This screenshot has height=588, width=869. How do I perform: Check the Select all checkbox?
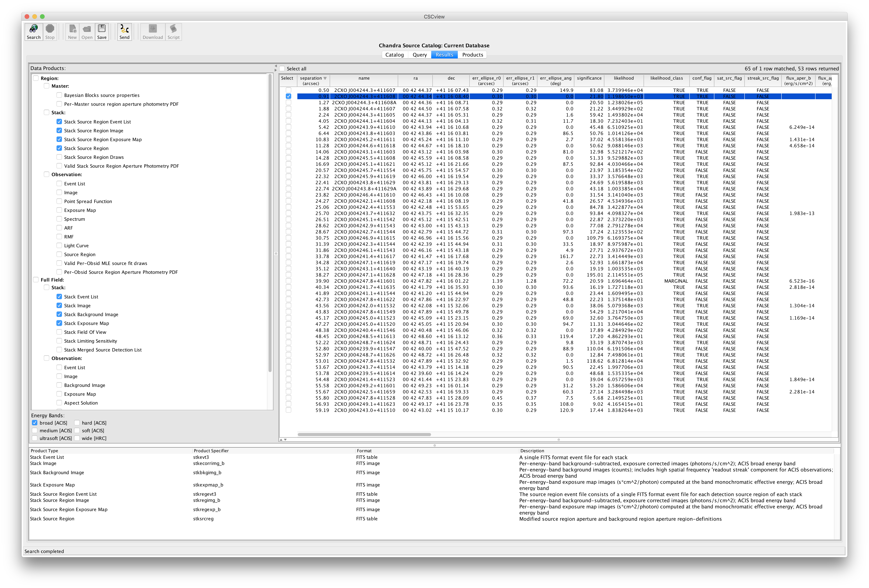[282, 69]
